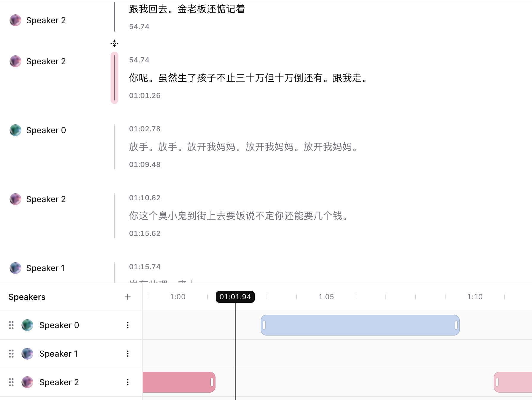The image size is (532, 400).
Task: Click the pink highlighted segment bar
Action: pyautogui.click(x=114, y=78)
